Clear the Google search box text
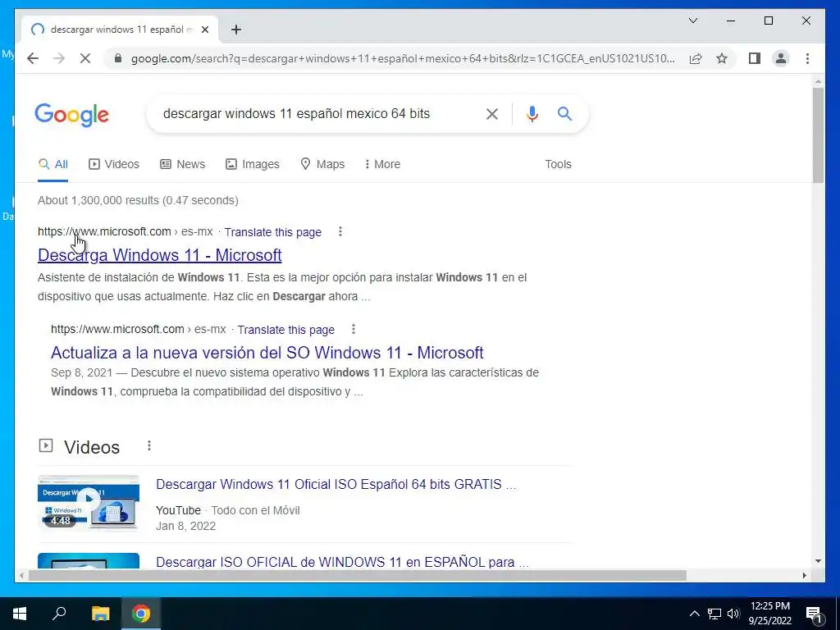840x630 pixels. click(x=492, y=113)
